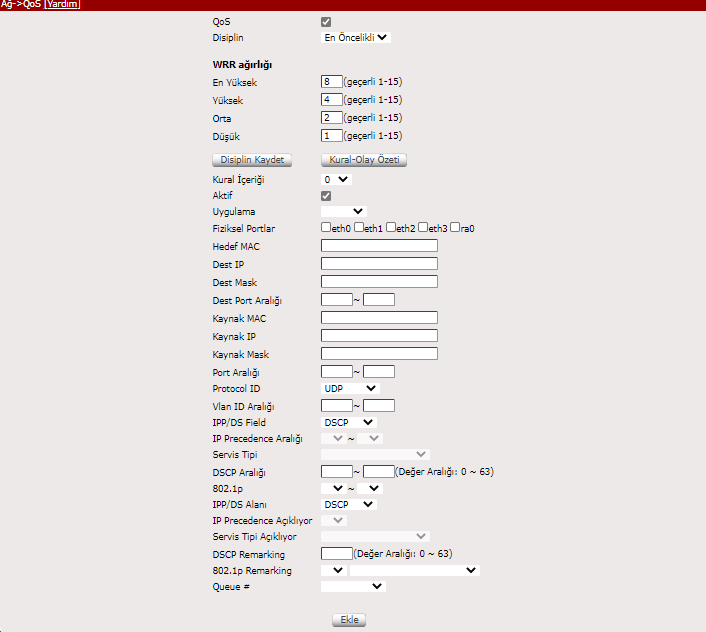Click the Kaynak IP input field
The width and height of the screenshot is (706, 632).
pyautogui.click(x=379, y=335)
